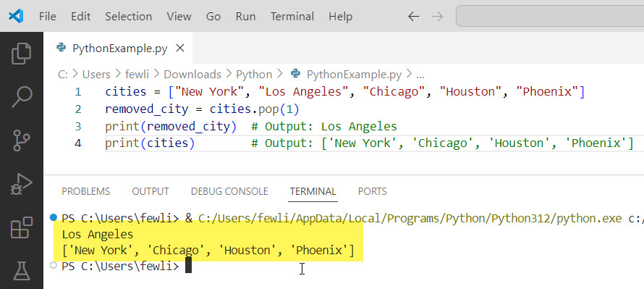Screen dimensions: 644x289
Task: Click removed_city variable on line 2
Action: coord(147,109)
